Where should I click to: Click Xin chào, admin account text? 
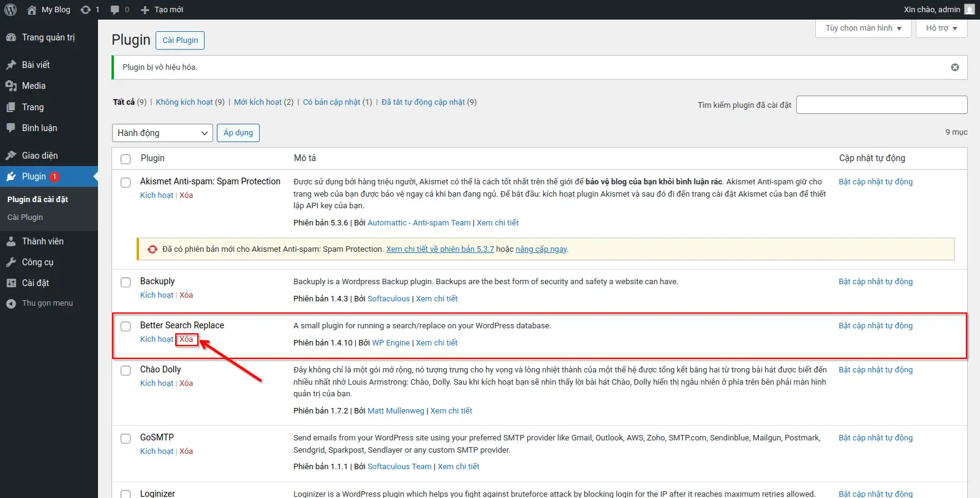coord(932,10)
